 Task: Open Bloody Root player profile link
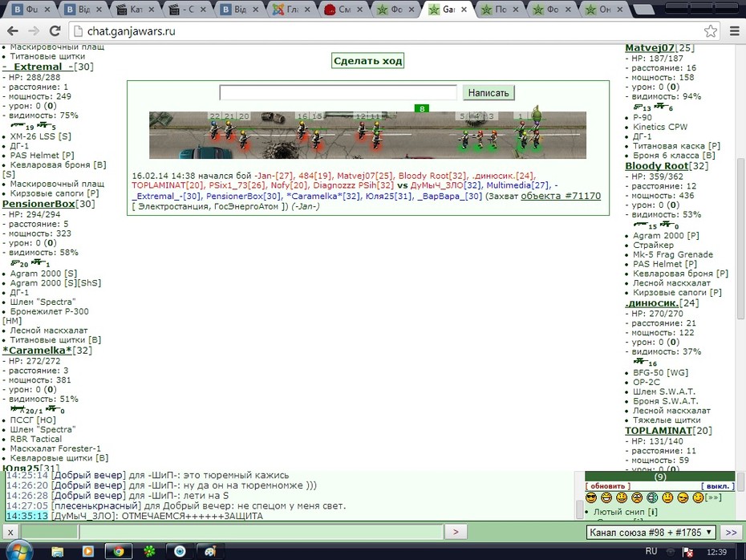tap(656, 165)
